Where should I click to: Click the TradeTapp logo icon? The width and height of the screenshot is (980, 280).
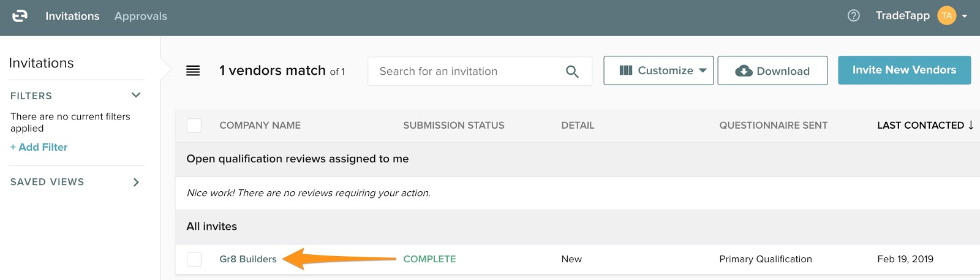(20, 16)
